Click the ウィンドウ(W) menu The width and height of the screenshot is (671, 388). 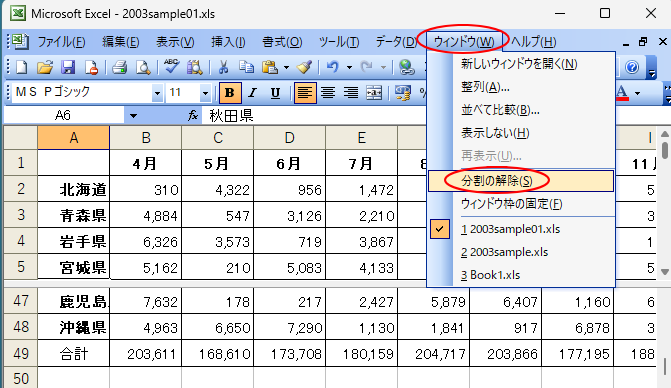click(464, 42)
